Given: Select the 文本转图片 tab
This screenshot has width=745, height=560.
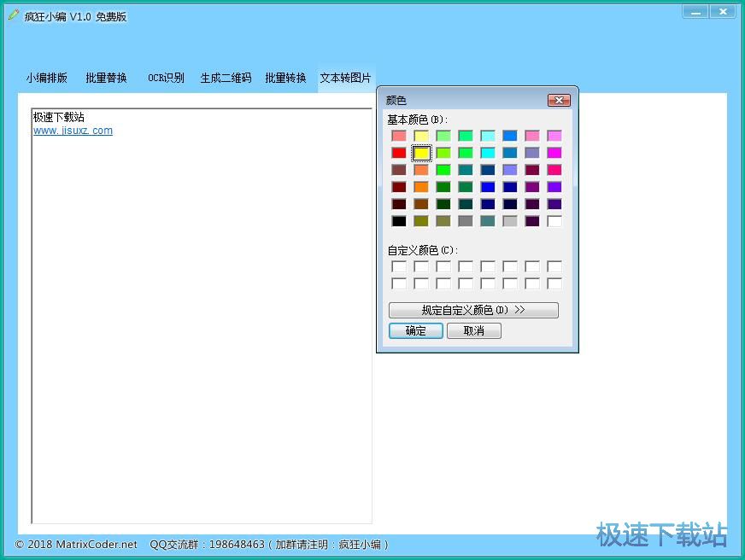Looking at the screenshot, I should [345, 77].
